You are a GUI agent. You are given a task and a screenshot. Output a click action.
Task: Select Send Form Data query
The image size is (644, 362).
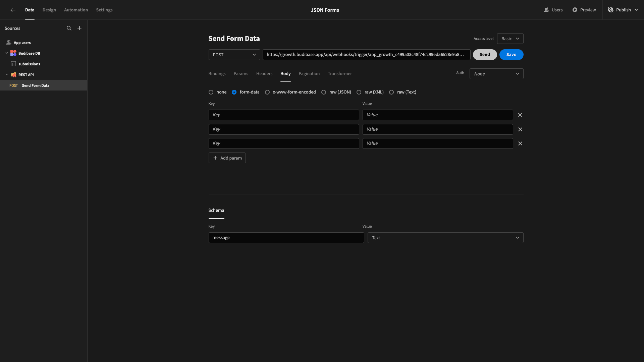click(x=44, y=85)
